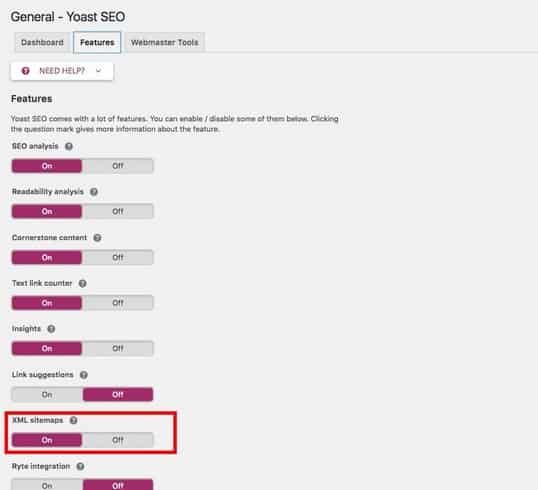
Task: Set Readability analysis to On
Action: coord(47,211)
